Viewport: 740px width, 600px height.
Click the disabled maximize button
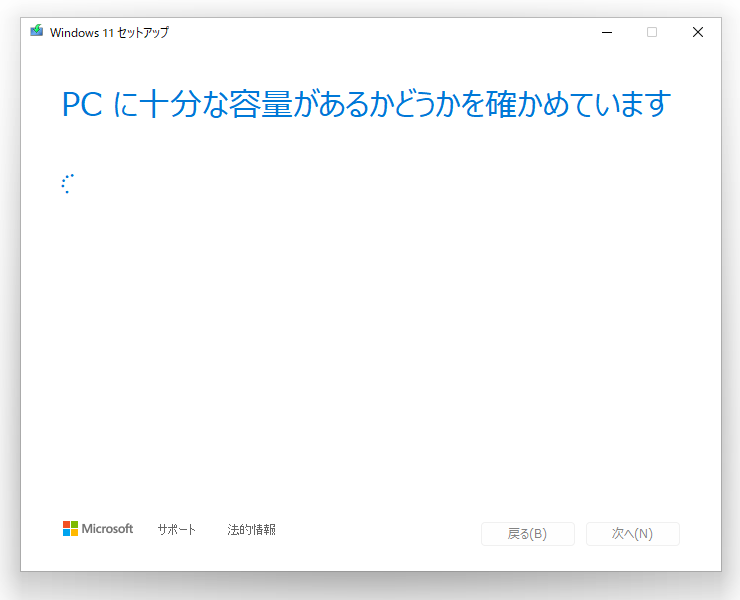[x=652, y=32]
